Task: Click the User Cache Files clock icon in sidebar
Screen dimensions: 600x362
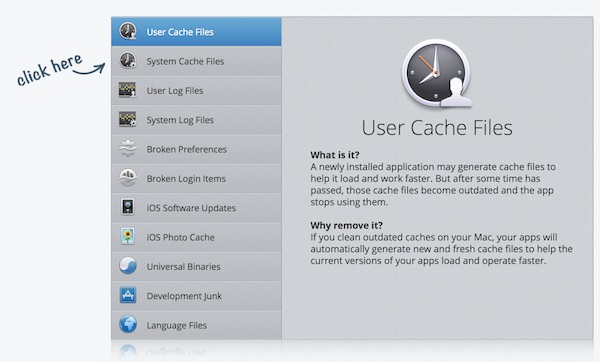Action: 127,31
